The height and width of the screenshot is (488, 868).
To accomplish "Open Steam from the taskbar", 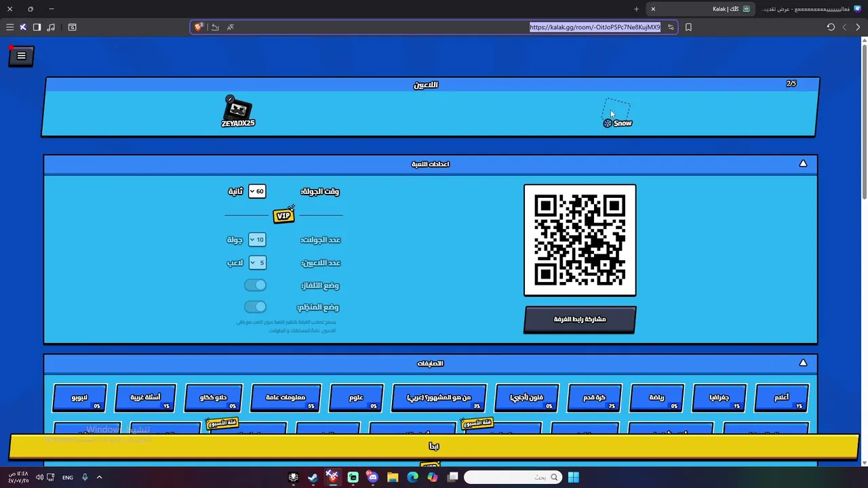I will tap(313, 477).
